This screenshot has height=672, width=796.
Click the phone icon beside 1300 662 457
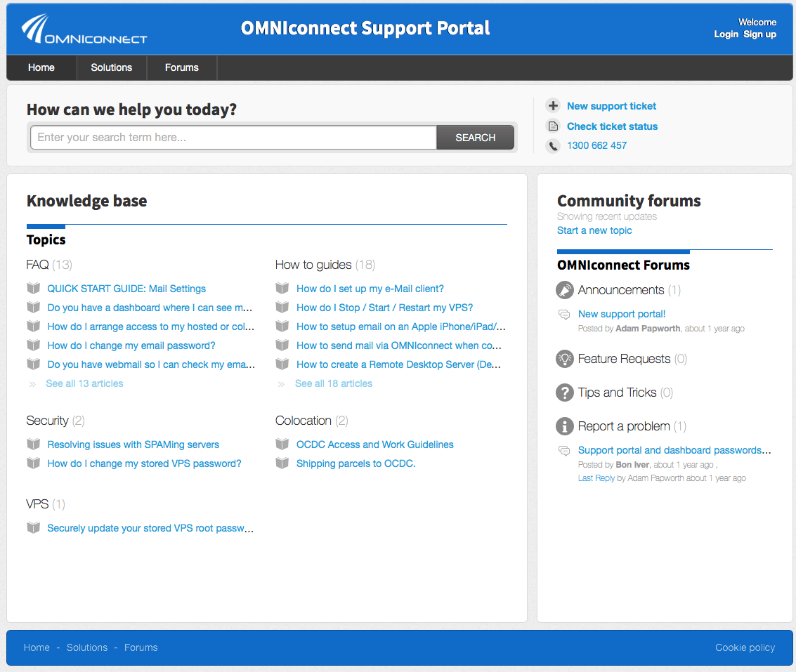pyautogui.click(x=553, y=145)
